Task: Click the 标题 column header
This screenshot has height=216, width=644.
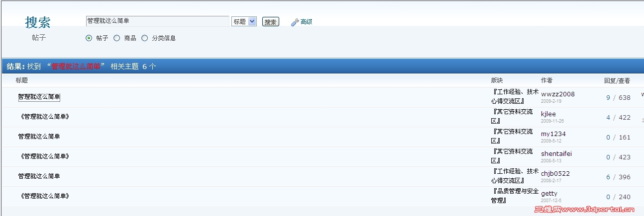Action: pos(22,80)
